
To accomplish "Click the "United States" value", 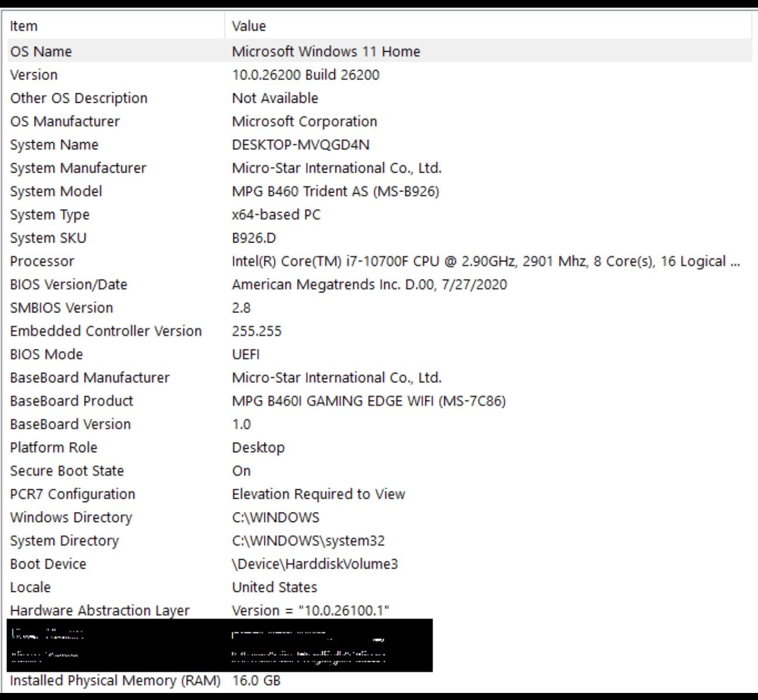I will pyautogui.click(x=274, y=587).
